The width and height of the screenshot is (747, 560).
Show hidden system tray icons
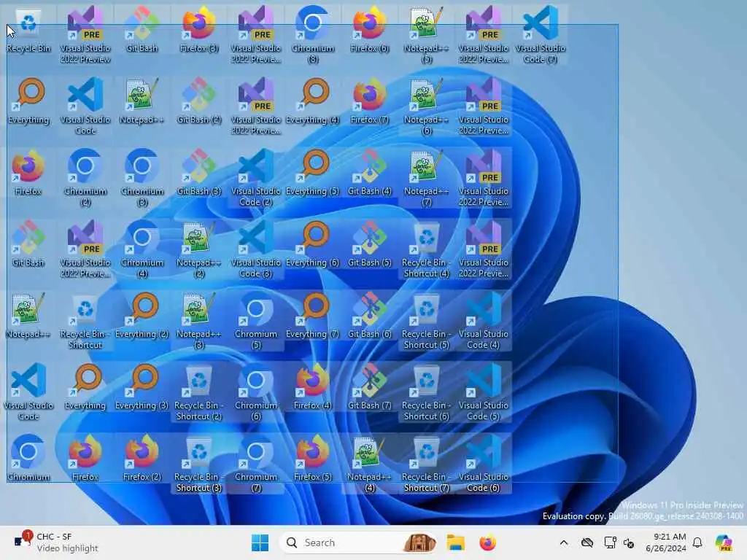coord(564,542)
